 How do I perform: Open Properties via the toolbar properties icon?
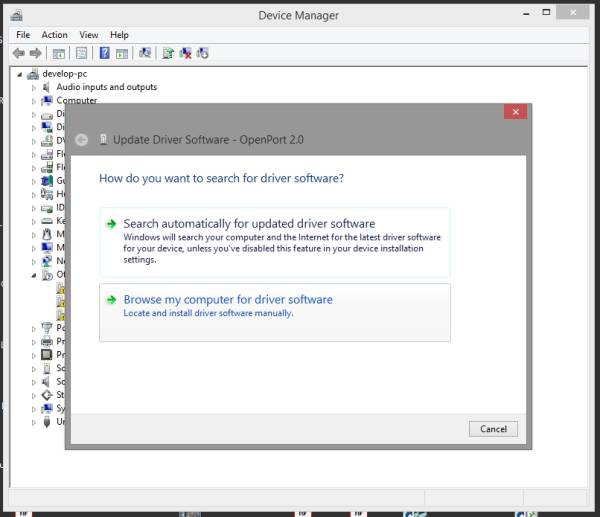click(x=81, y=53)
